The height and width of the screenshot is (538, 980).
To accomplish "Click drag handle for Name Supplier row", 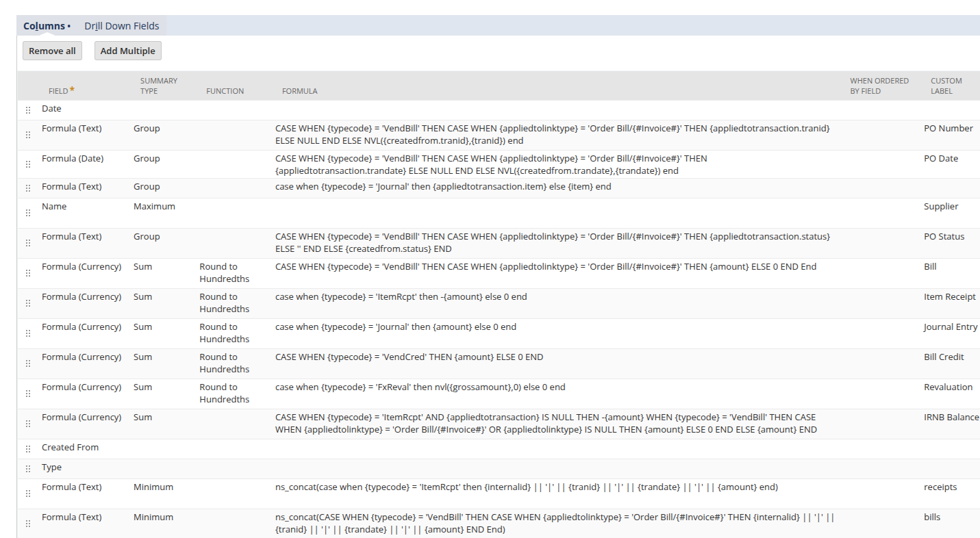I will pyautogui.click(x=28, y=213).
